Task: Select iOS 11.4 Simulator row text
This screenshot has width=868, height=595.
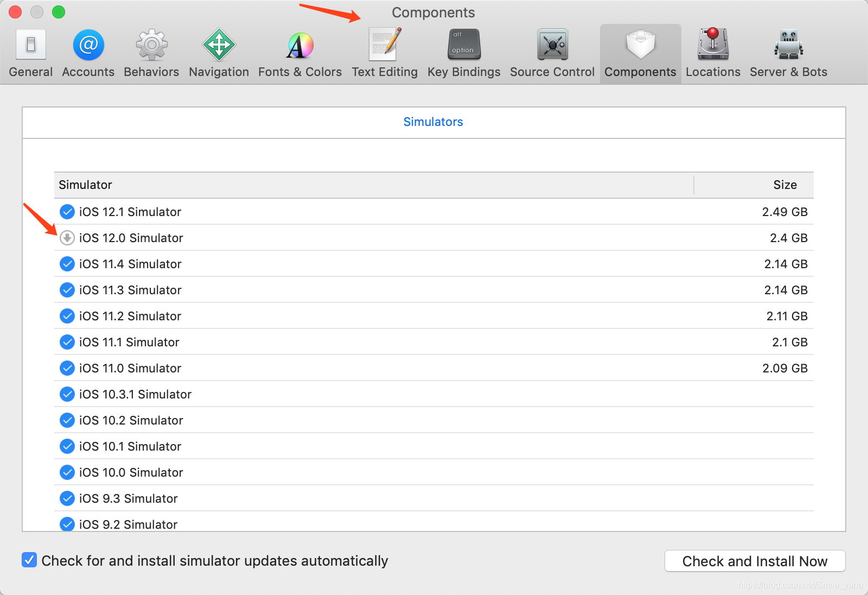Action: 130,264
